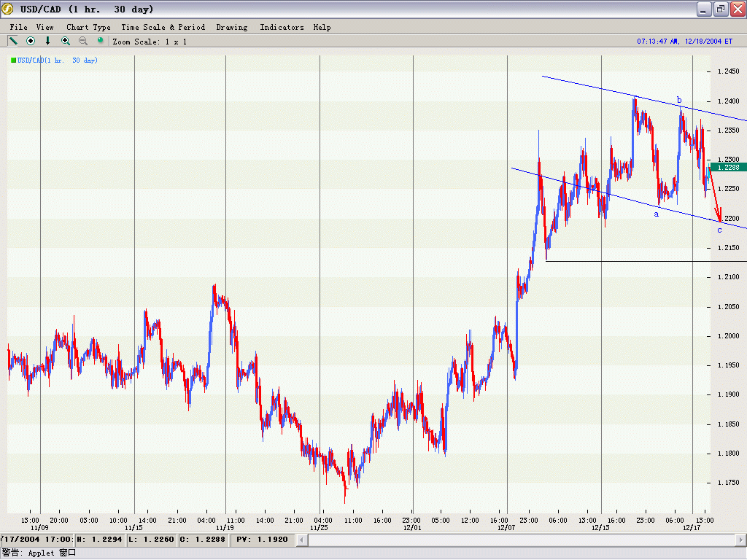Click the green USD/CAD legend square

tap(13, 61)
